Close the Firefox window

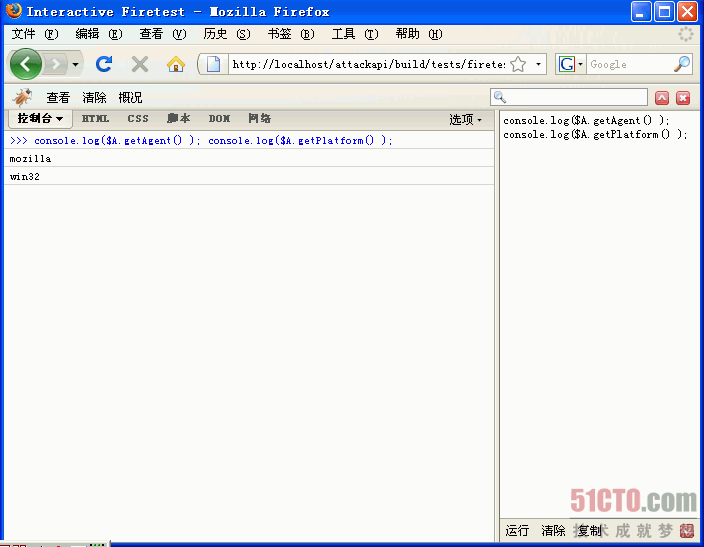coord(687,12)
